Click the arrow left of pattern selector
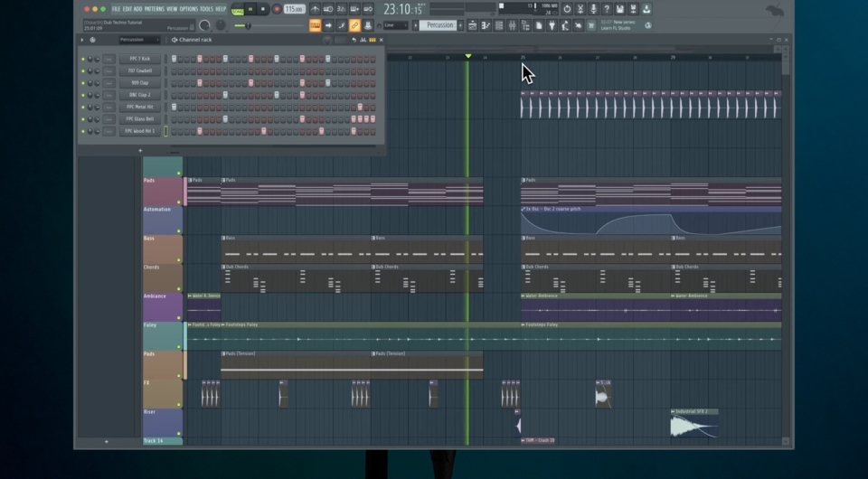Screen dimensions: 868x479 click(x=415, y=25)
